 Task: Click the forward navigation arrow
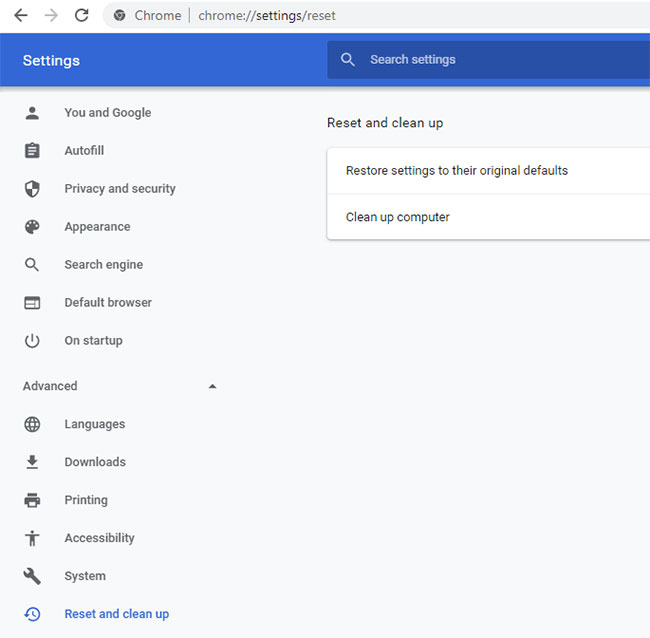pos(51,16)
